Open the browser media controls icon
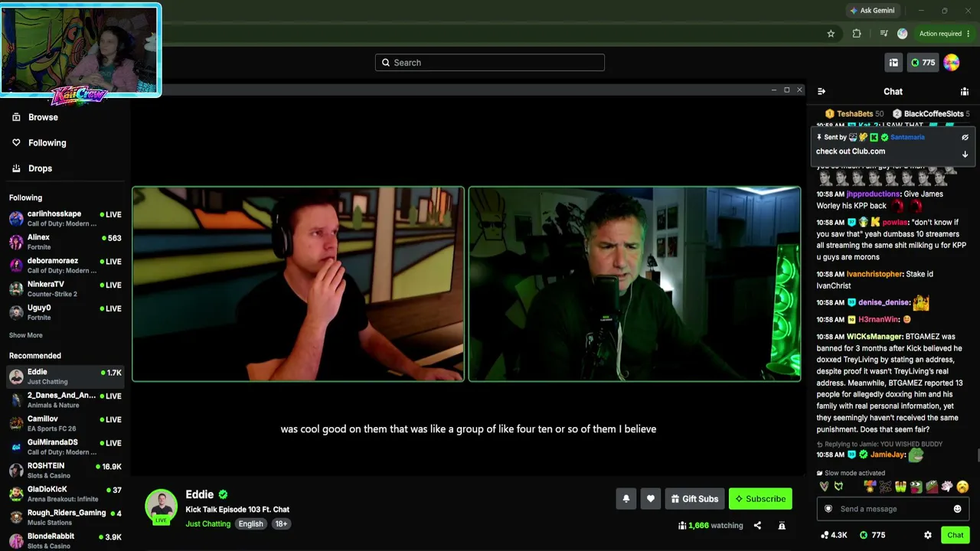Image resolution: width=980 pixels, height=551 pixels. pos(884,34)
